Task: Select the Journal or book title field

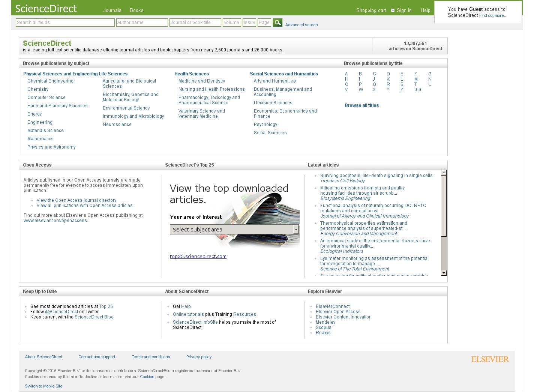Action: [195, 23]
